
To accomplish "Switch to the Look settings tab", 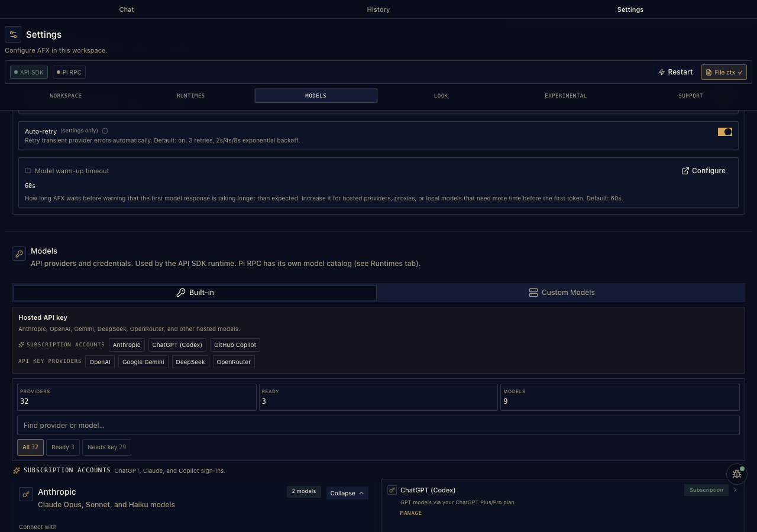I will tap(441, 96).
